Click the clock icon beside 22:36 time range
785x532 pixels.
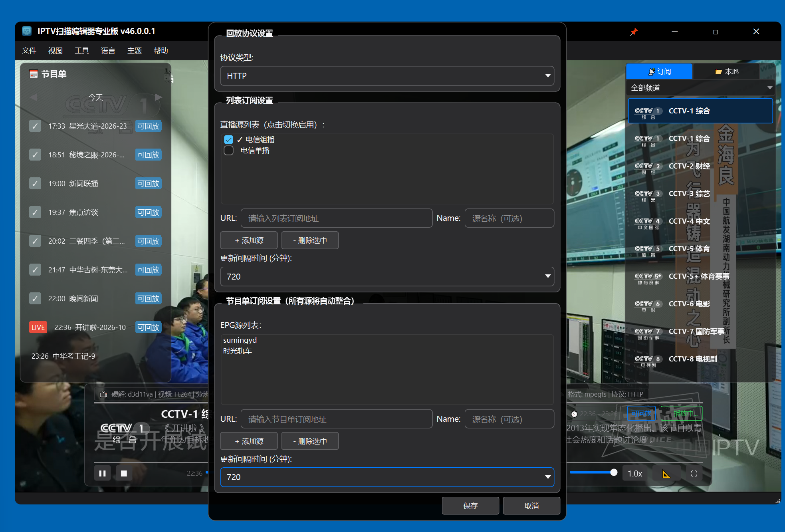(x=574, y=414)
